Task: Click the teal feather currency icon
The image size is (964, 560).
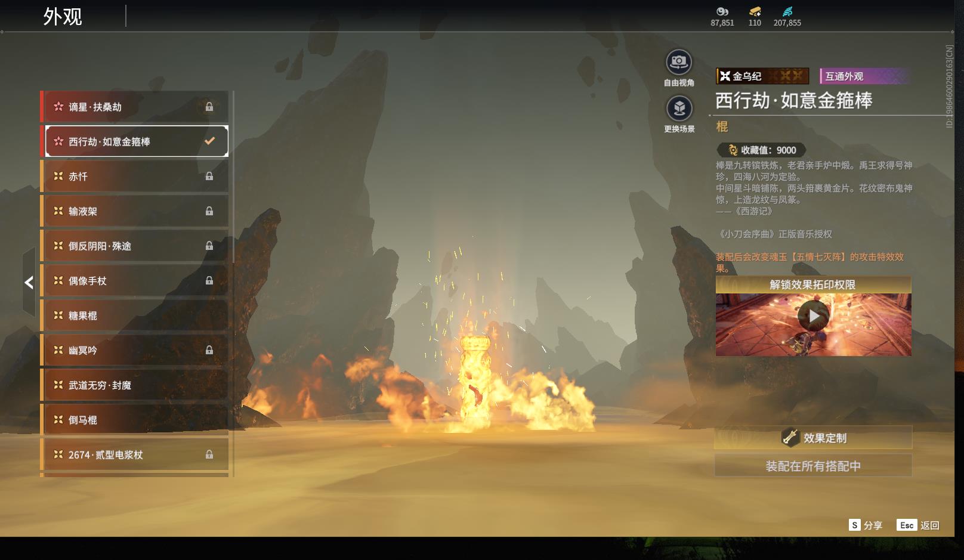Action: [787, 11]
